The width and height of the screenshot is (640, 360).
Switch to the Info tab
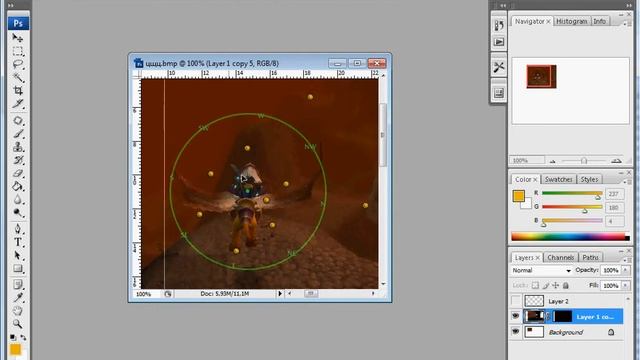coord(599,21)
